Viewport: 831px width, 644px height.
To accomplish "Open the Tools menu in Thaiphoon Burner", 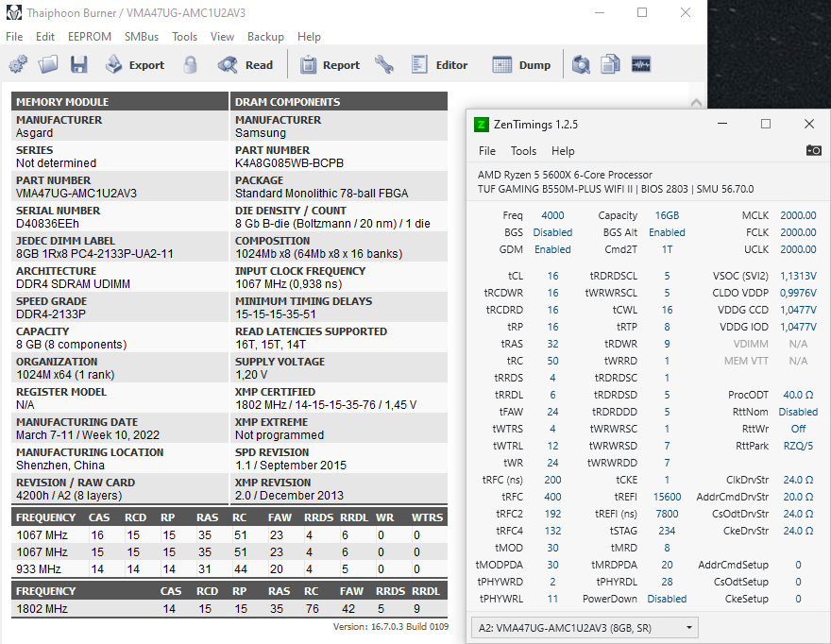I will [x=184, y=37].
